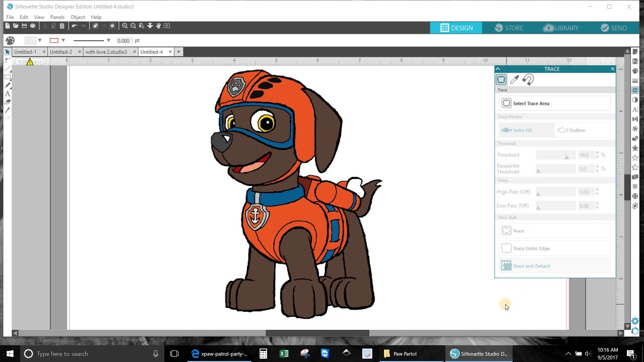Select the Rectangle drawing tool
Viewport: 644px width, 362px height.
(x=8, y=77)
